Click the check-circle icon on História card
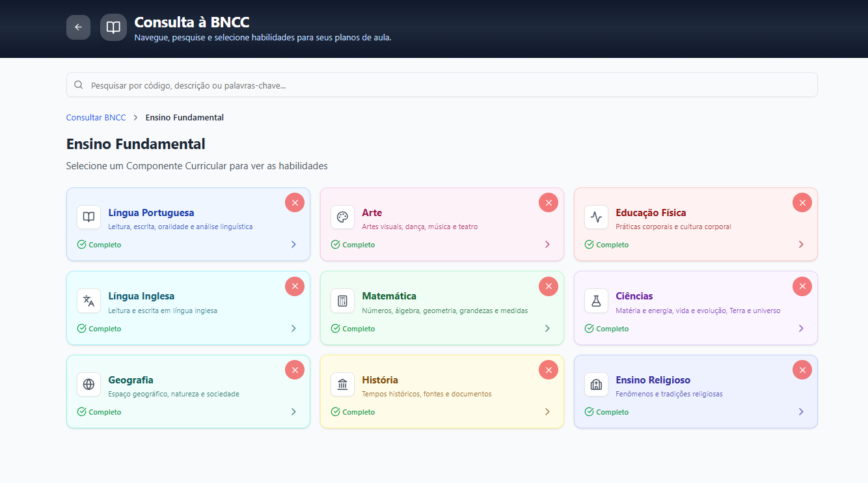Screen dimensions: 868x483 point(335,412)
